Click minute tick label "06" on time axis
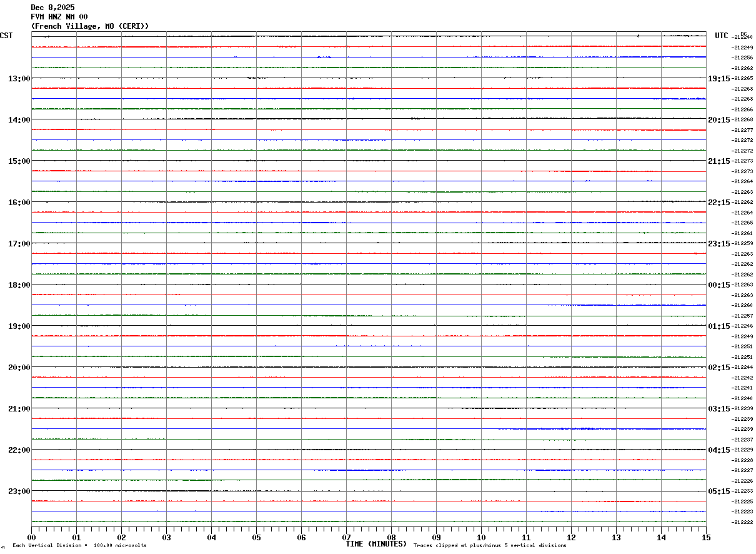This screenshot has height=554, width=756. [301, 537]
